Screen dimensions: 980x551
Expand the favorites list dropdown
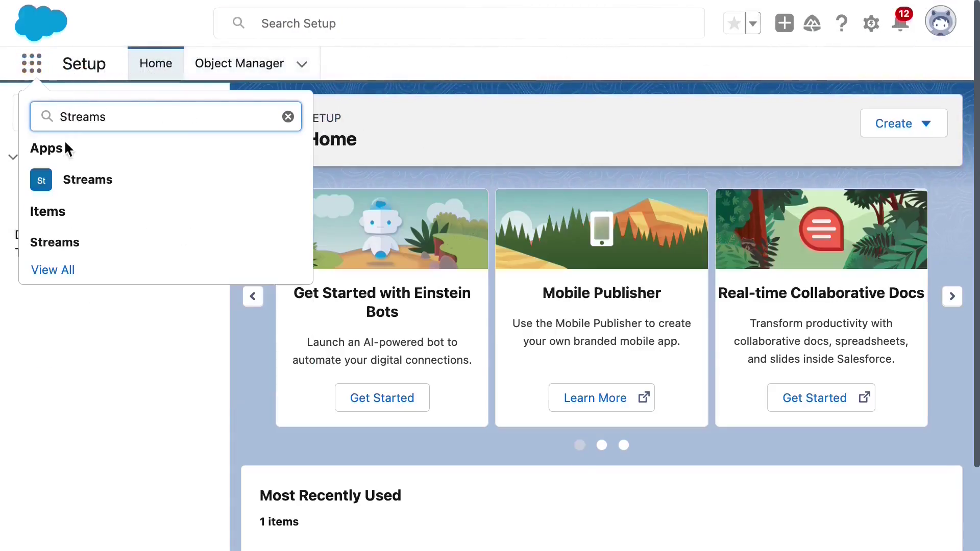(753, 23)
